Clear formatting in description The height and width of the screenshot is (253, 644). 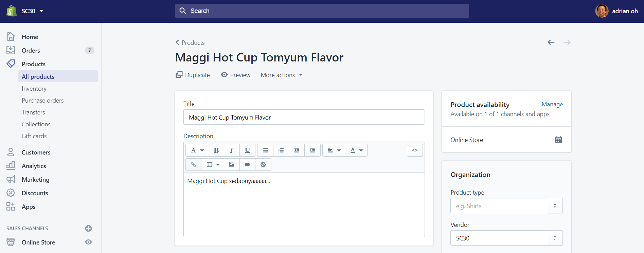point(263,164)
